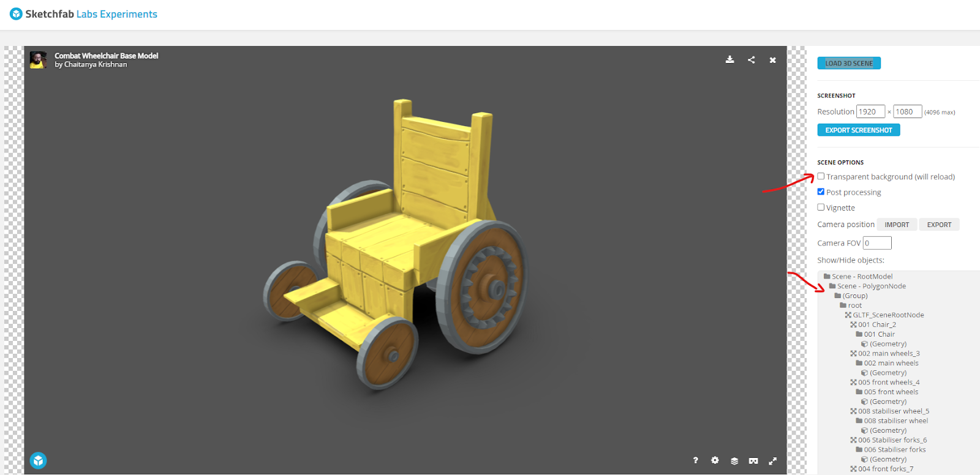
Task: Click the Sketchfab cube logo in viewer
Action: point(38,460)
